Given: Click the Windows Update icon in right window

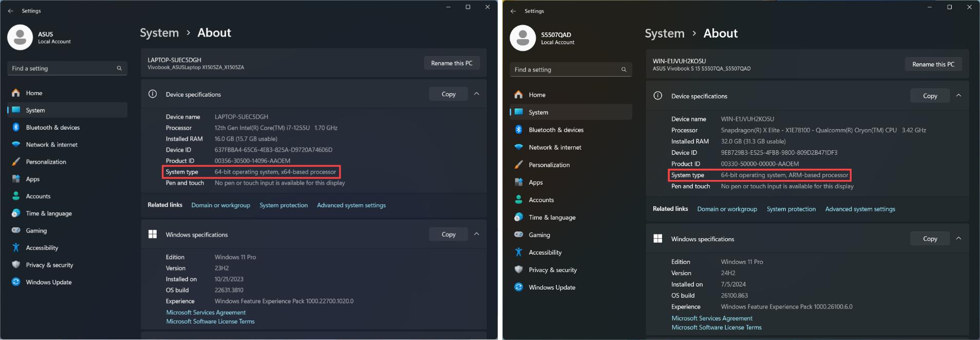Looking at the screenshot, I should (x=518, y=287).
